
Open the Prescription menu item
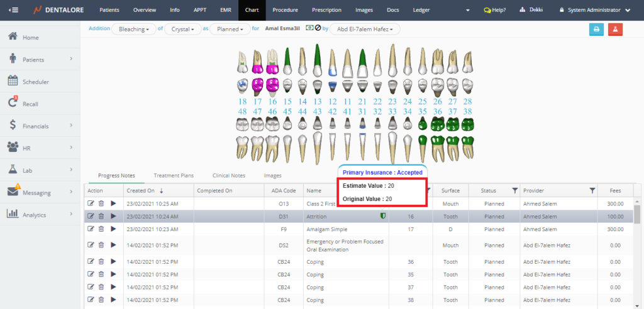(x=325, y=10)
